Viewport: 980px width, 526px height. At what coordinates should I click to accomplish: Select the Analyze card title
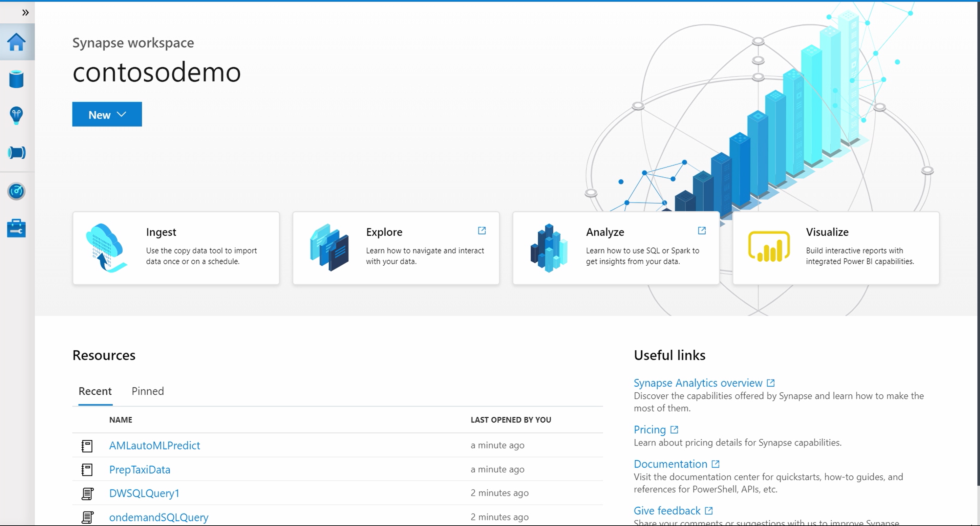coord(605,232)
